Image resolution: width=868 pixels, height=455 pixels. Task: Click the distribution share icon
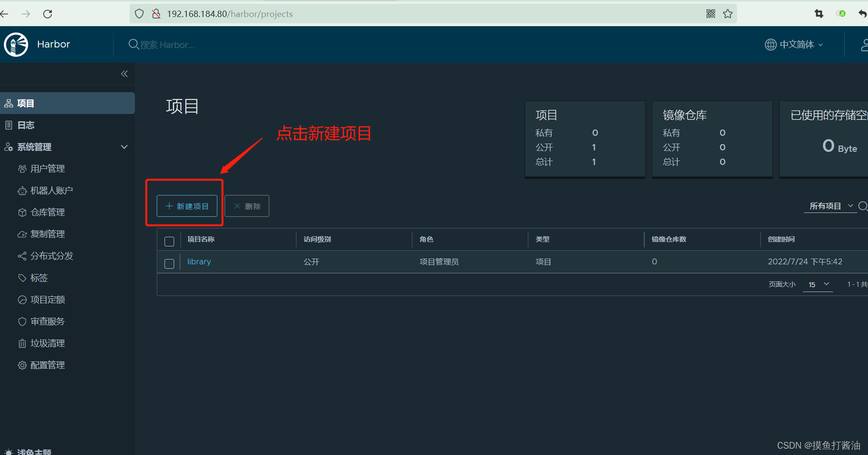coord(22,256)
